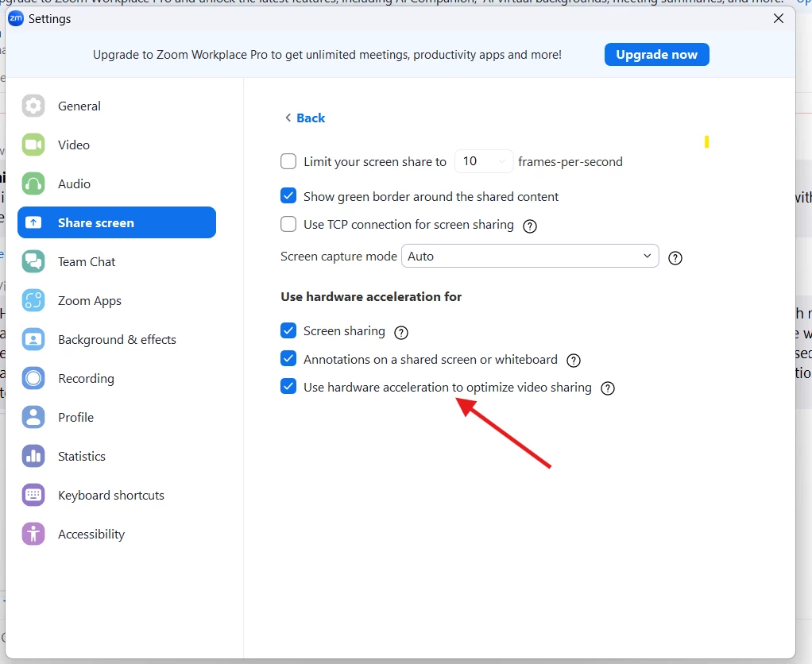
Task: Enable Use TCP connection for screen sharing
Action: tap(288, 224)
